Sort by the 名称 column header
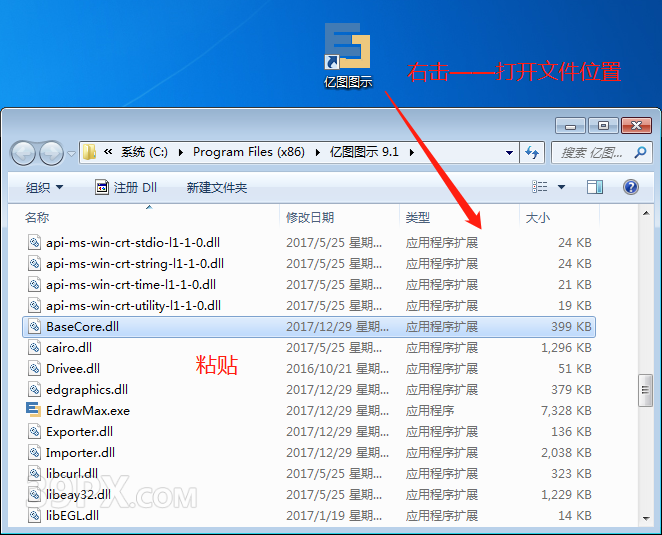Screen dimensions: 662x535 tap(37, 217)
